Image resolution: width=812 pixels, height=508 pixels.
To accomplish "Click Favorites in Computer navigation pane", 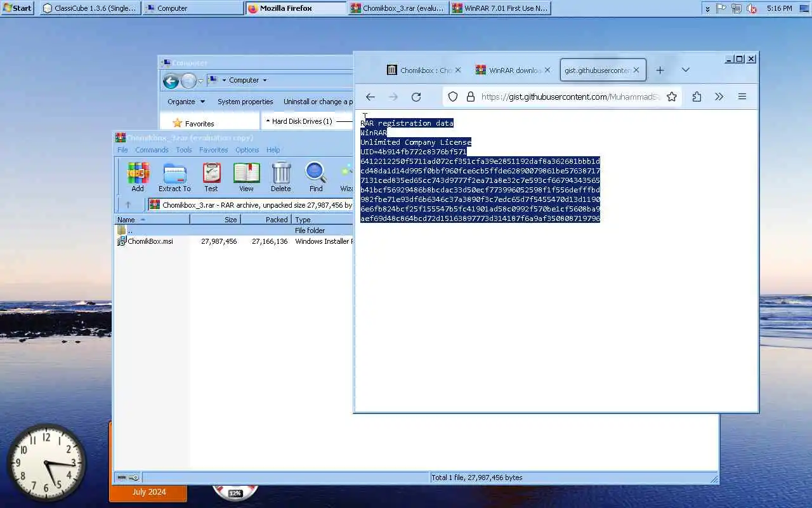I will pyautogui.click(x=199, y=124).
